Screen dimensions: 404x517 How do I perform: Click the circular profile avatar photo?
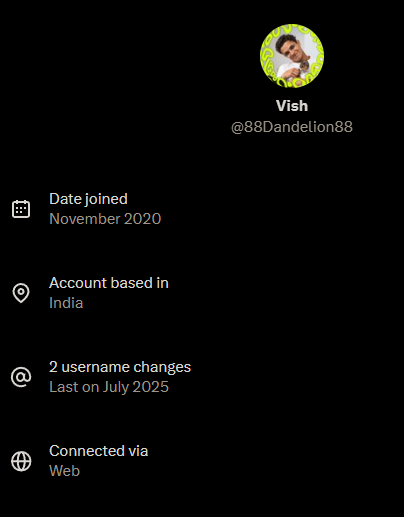tap(292, 56)
